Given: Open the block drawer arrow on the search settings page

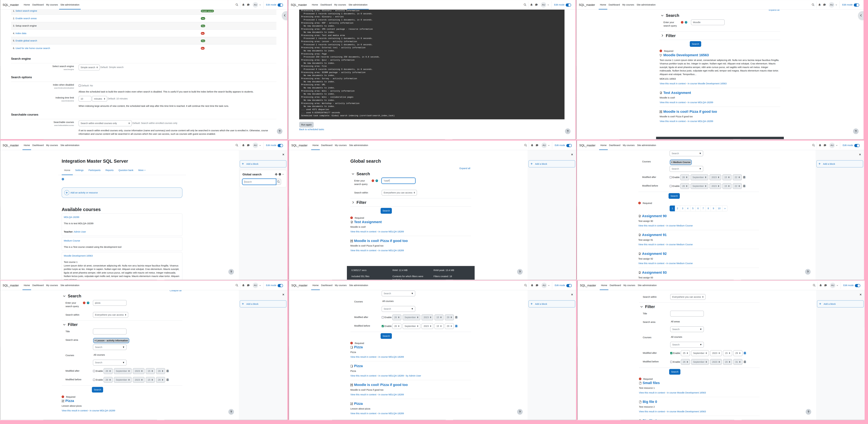Looking at the screenshot, I should [x=285, y=15].
